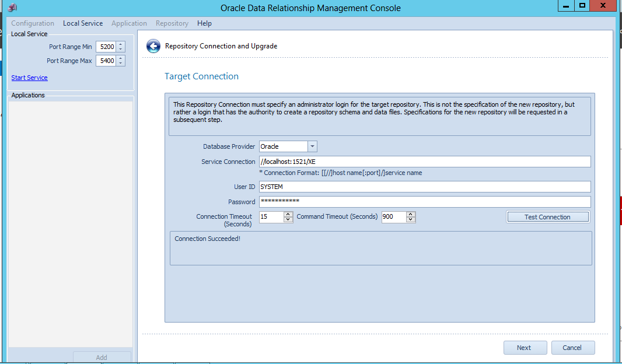Viewport: 622px width, 364px height.
Task: Click the Test Connection button
Action: pyautogui.click(x=547, y=217)
